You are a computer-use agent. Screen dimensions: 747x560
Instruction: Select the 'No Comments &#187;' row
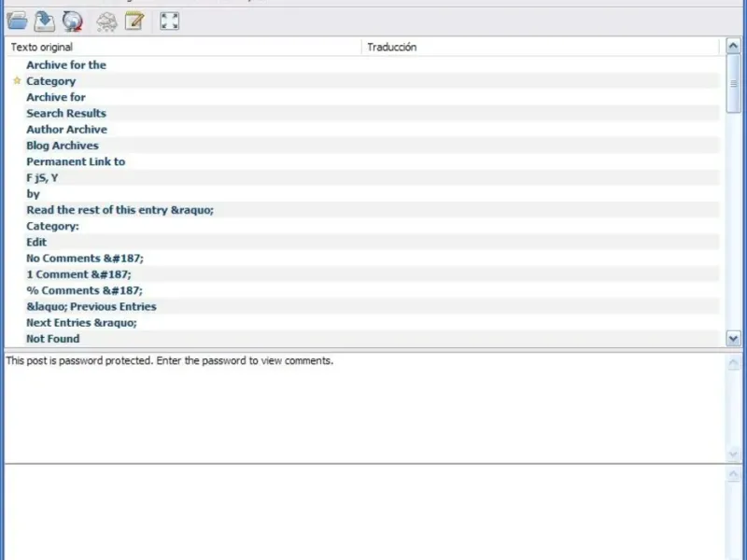(x=362, y=259)
